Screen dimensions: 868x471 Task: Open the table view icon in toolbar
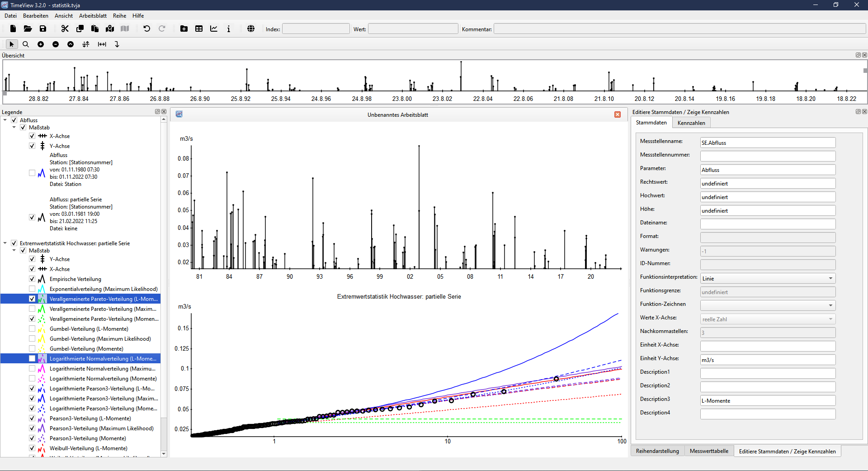199,29
